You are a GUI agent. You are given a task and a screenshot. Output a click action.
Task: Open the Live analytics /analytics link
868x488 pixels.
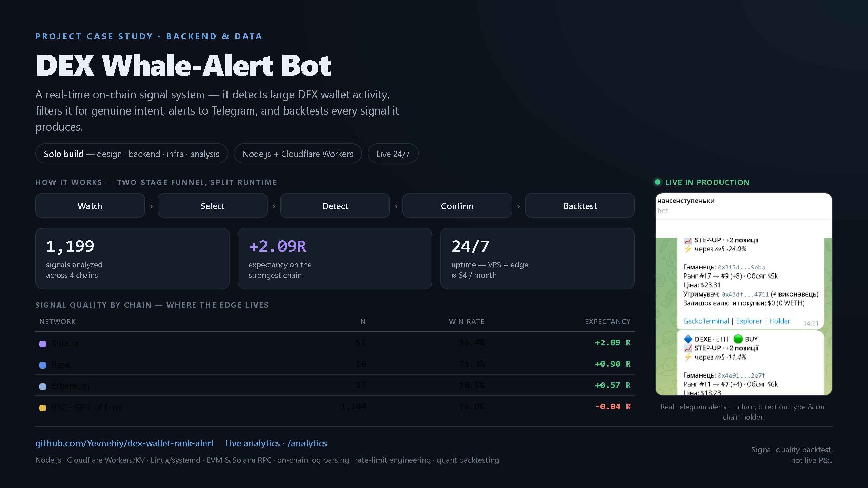click(x=276, y=443)
